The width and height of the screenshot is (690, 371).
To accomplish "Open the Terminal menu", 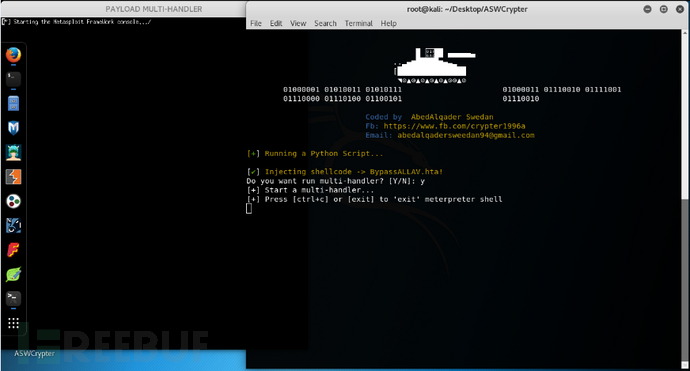I will [358, 23].
